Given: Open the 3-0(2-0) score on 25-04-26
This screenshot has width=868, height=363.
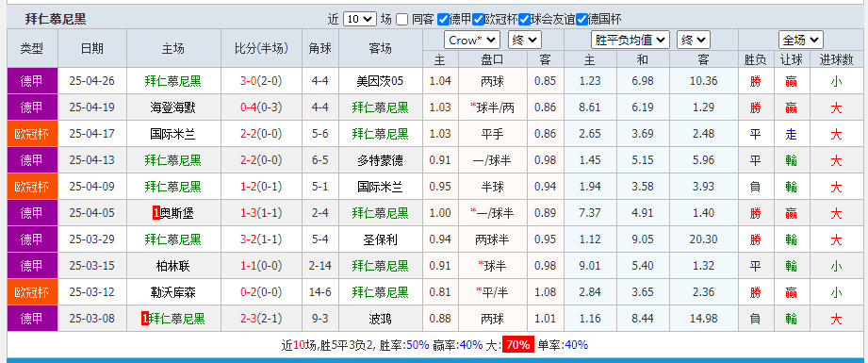Looking at the screenshot, I should pos(261,81).
